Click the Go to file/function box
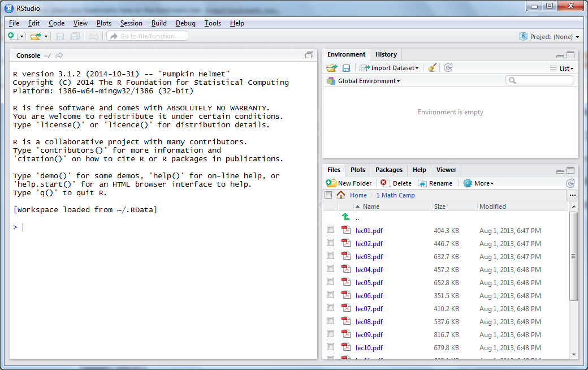This screenshot has width=588, height=370. click(146, 35)
